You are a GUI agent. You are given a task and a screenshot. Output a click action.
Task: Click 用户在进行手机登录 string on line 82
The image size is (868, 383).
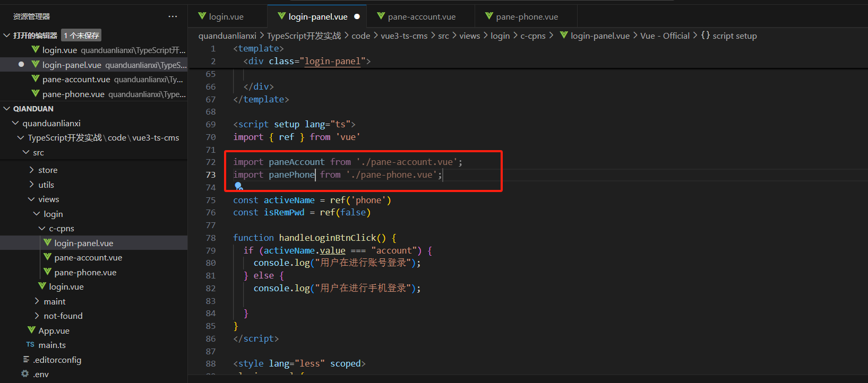coord(364,288)
